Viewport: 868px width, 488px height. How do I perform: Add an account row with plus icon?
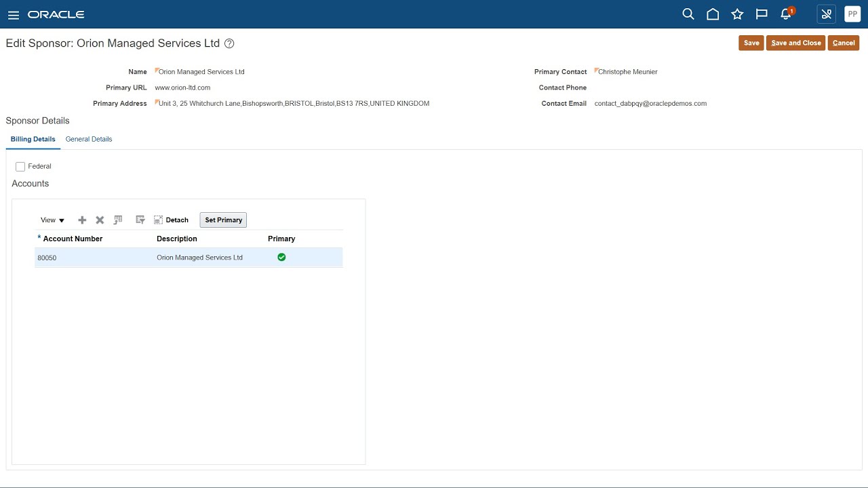point(82,220)
